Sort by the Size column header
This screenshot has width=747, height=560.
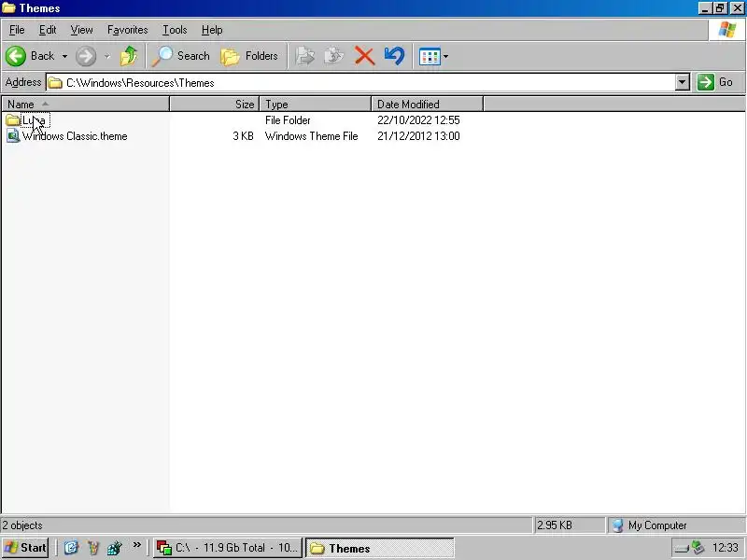(x=215, y=104)
